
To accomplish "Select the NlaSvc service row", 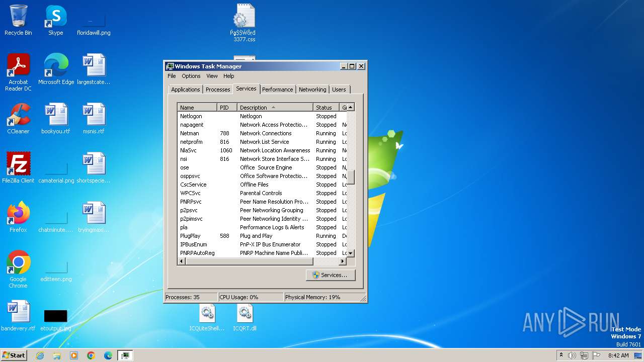I will coord(262,150).
